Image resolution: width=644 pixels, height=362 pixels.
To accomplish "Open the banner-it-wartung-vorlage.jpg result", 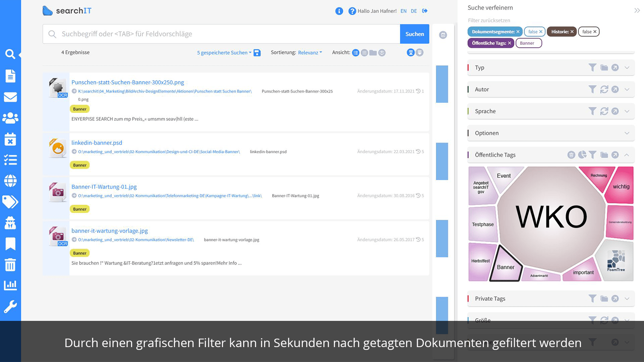I will pyautogui.click(x=110, y=231).
